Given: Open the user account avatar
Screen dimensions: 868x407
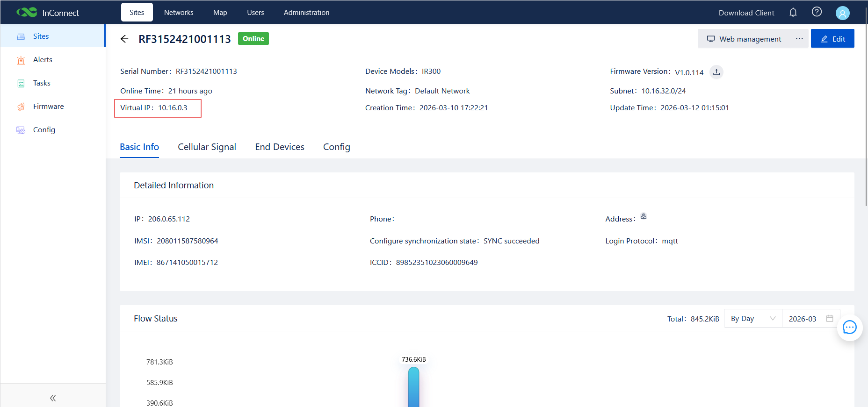Looking at the screenshot, I should pyautogui.click(x=842, y=13).
